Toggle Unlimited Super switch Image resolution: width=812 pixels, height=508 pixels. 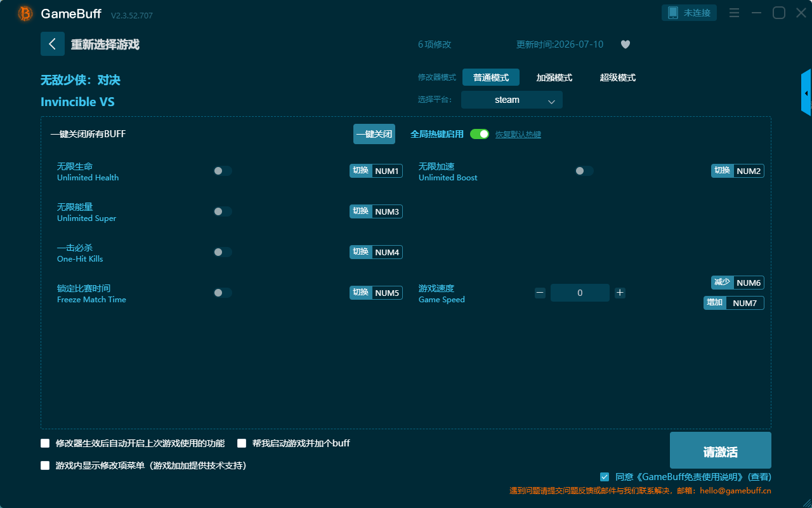pyautogui.click(x=223, y=211)
